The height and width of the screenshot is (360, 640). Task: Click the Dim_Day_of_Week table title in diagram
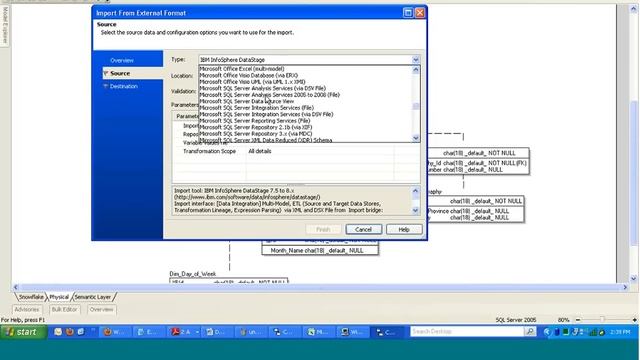coord(193,274)
